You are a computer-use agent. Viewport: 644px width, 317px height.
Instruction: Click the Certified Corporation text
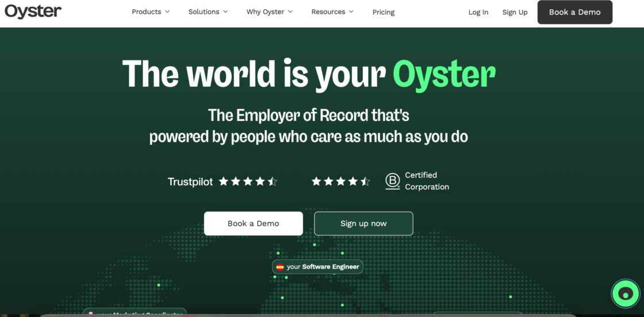click(x=427, y=181)
